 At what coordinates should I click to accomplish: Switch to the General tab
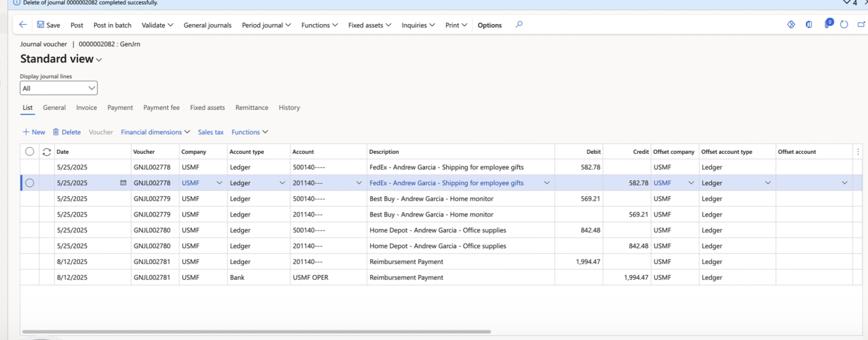click(x=54, y=108)
